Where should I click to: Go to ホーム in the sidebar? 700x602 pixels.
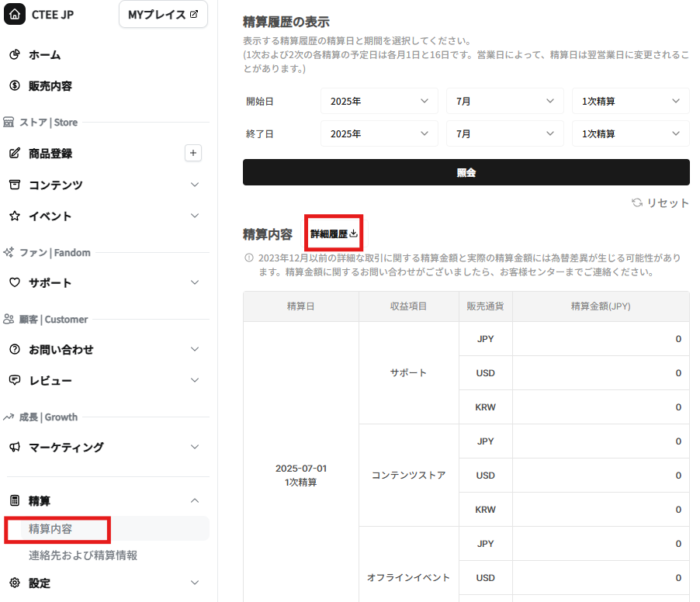click(44, 55)
